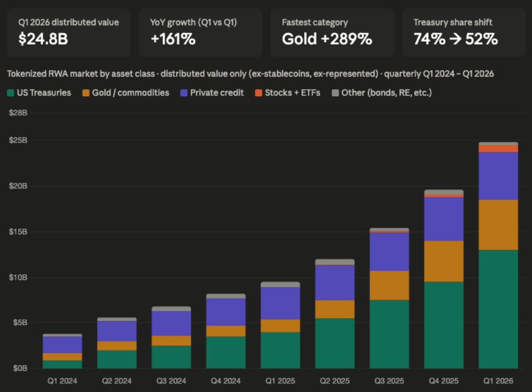
Task: Select the $24.8B value text
Action: 43,39
